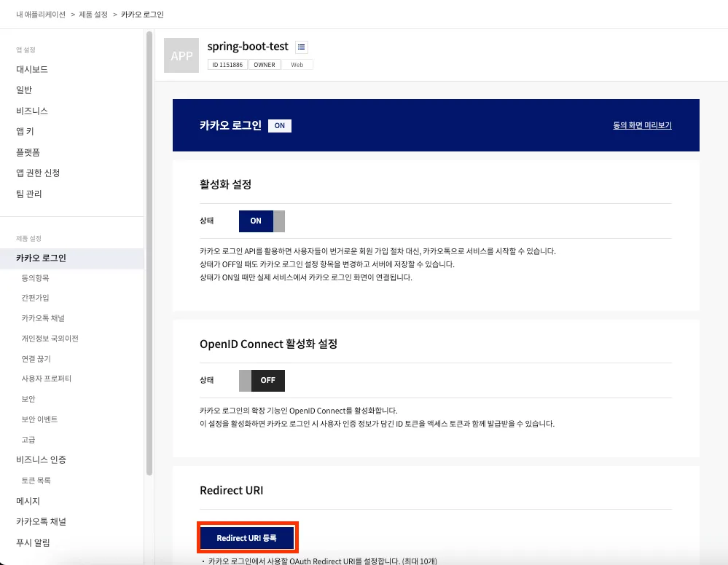Open the 고급 submenu item

pyautogui.click(x=28, y=439)
